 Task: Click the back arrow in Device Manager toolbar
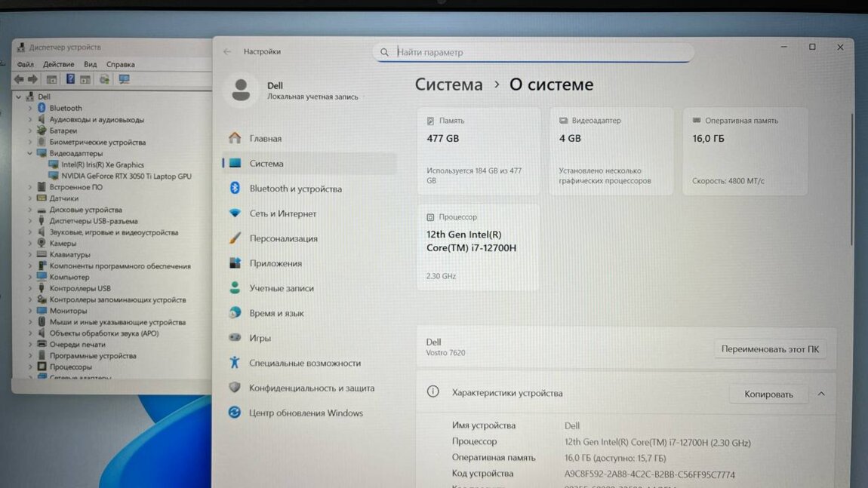click(x=19, y=79)
